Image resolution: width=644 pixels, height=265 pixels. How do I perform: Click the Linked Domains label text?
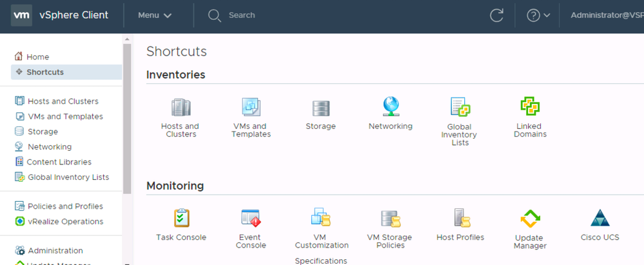tap(531, 130)
